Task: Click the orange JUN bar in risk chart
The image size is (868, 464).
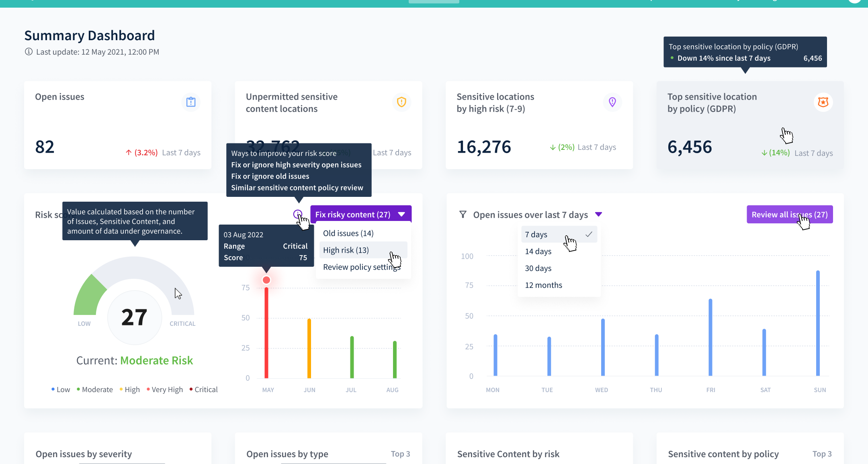Action: tap(309, 348)
